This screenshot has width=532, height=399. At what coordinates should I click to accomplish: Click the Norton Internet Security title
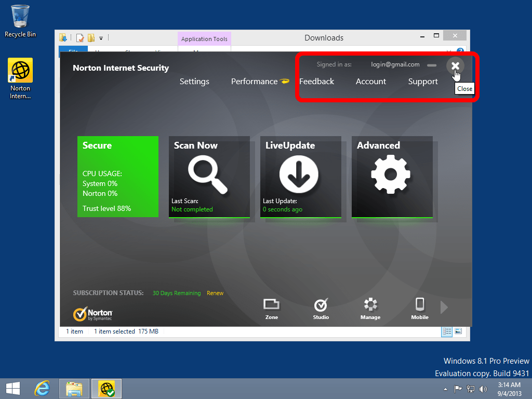(x=121, y=68)
